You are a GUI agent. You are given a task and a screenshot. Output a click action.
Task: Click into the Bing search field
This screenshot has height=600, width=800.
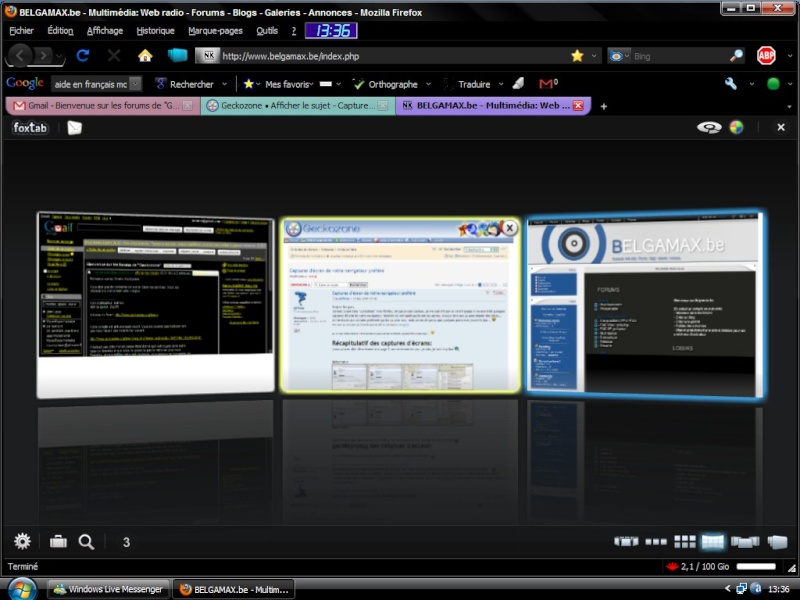(x=679, y=56)
